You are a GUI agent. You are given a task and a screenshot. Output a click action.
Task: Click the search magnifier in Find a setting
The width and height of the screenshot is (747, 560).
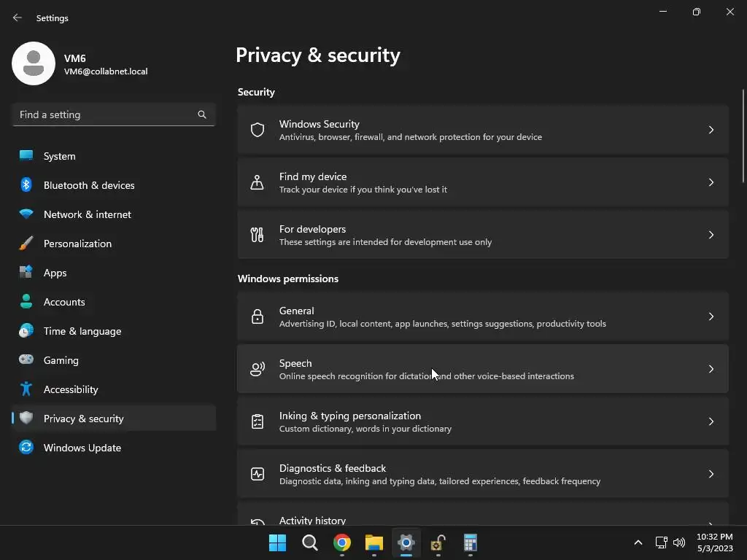202,114
